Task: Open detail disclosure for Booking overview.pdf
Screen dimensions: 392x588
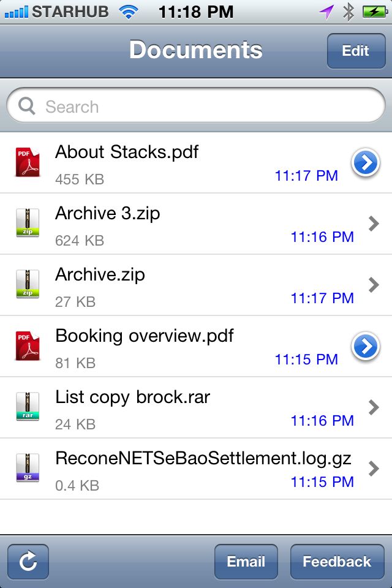Action: (366, 347)
